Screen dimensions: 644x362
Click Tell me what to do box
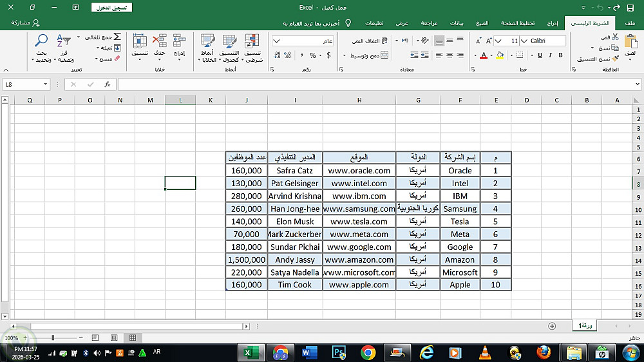point(316,23)
